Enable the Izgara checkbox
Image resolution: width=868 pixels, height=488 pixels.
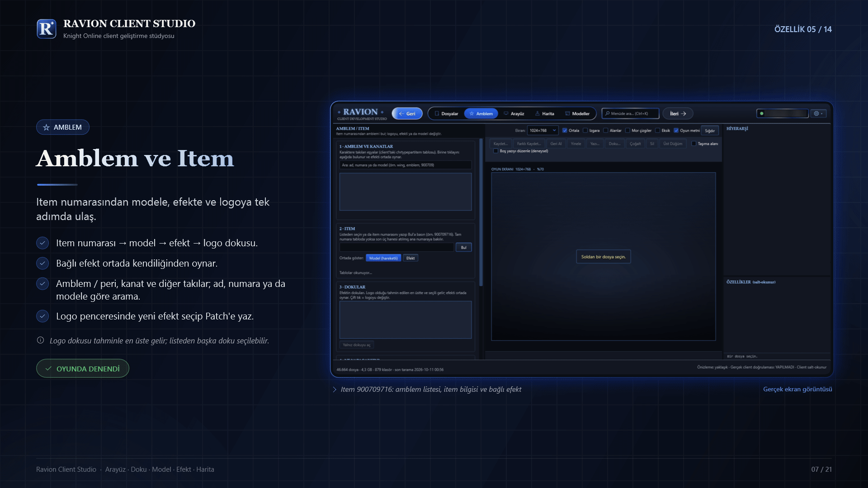point(585,131)
